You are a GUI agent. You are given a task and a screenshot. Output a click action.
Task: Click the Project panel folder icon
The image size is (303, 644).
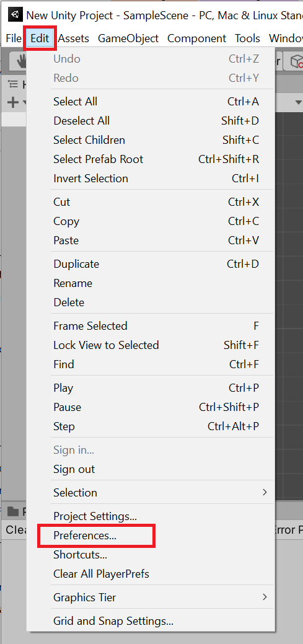click(14, 511)
